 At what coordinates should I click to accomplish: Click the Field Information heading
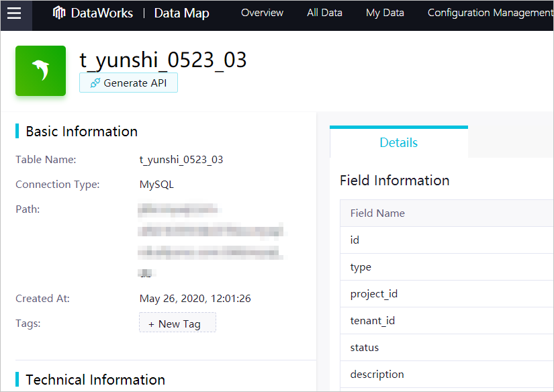pyautogui.click(x=394, y=181)
